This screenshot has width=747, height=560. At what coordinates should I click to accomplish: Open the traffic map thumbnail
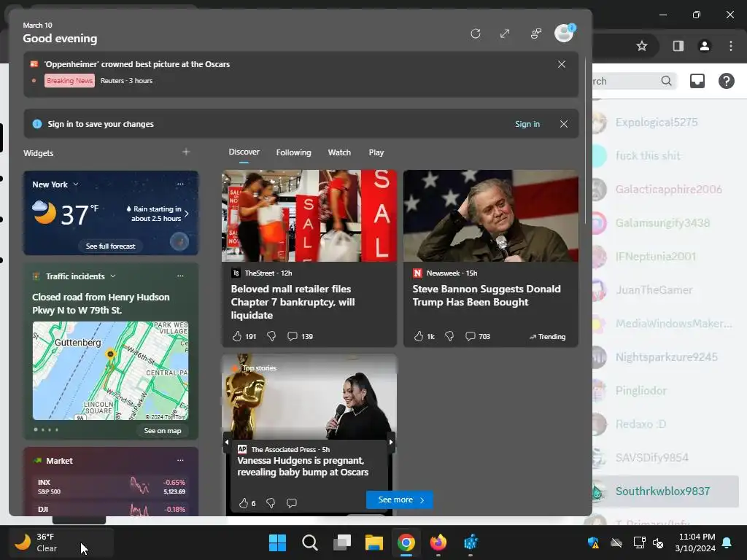point(111,370)
